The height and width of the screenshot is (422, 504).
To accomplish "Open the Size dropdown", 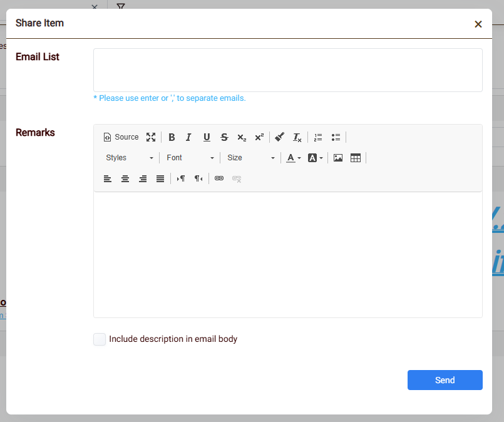I will click(250, 158).
